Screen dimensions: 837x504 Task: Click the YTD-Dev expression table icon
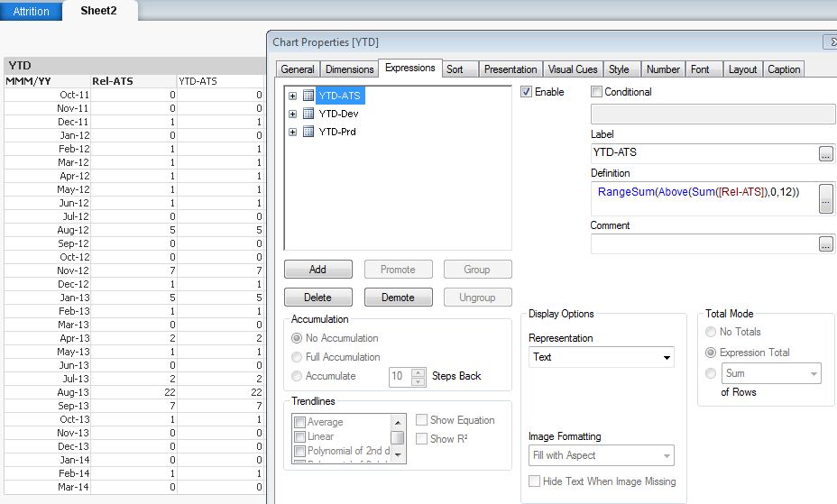[308, 114]
